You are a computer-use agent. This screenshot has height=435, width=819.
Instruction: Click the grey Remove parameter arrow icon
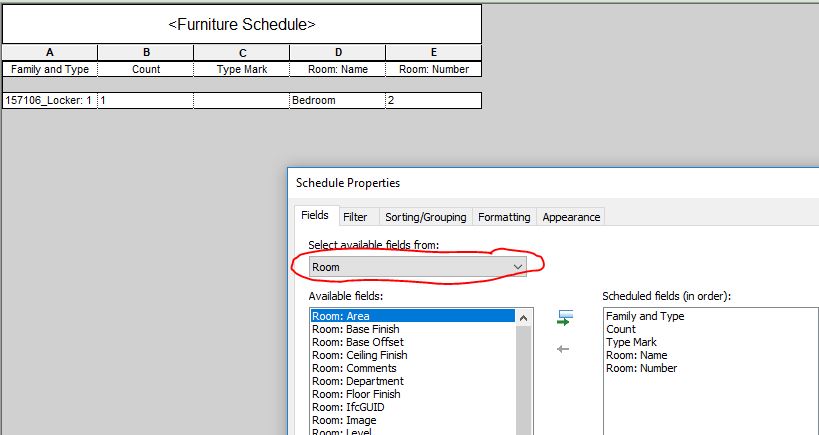click(x=563, y=349)
